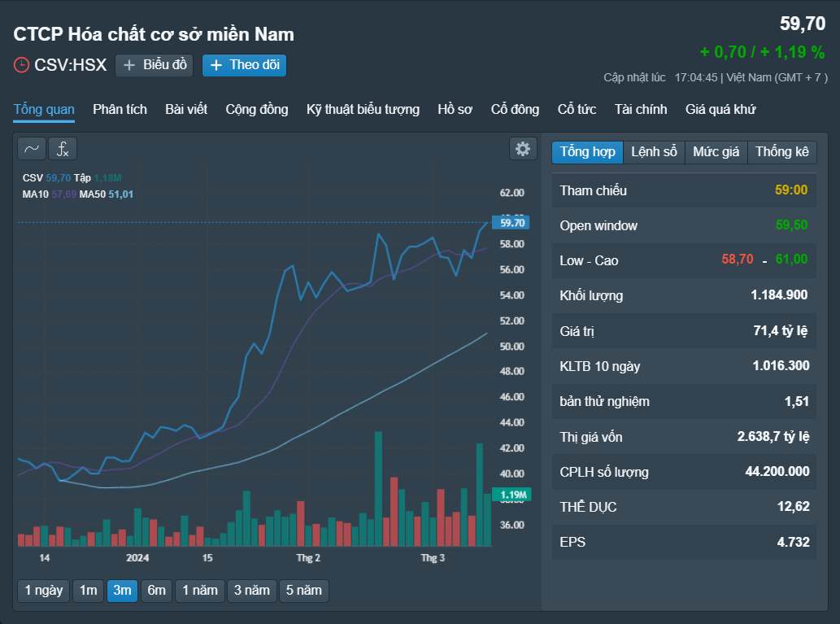Image resolution: width=840 pixels, height=624 pixels.
Task: Set chart range to 1m
Action: pos(89,591)
